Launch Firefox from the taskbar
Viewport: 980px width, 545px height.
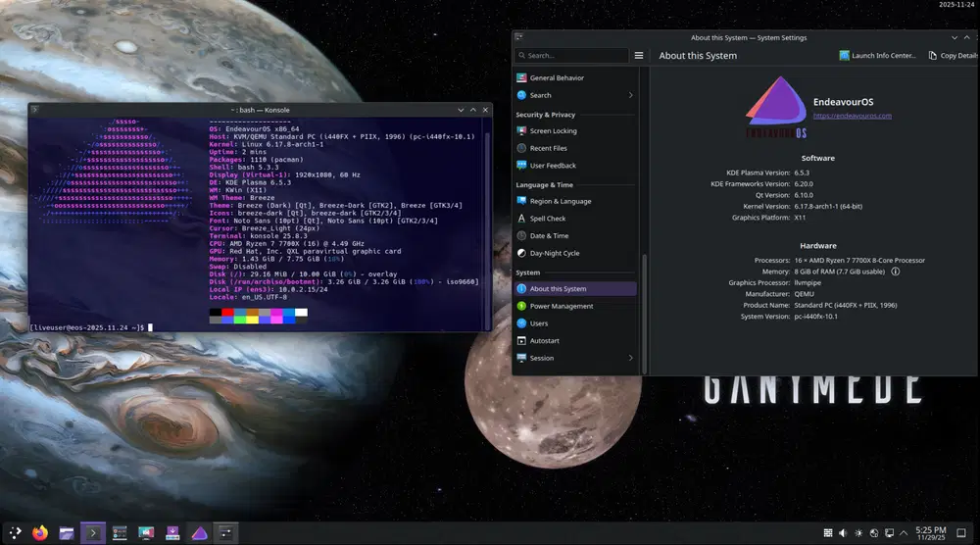[40, 533]
